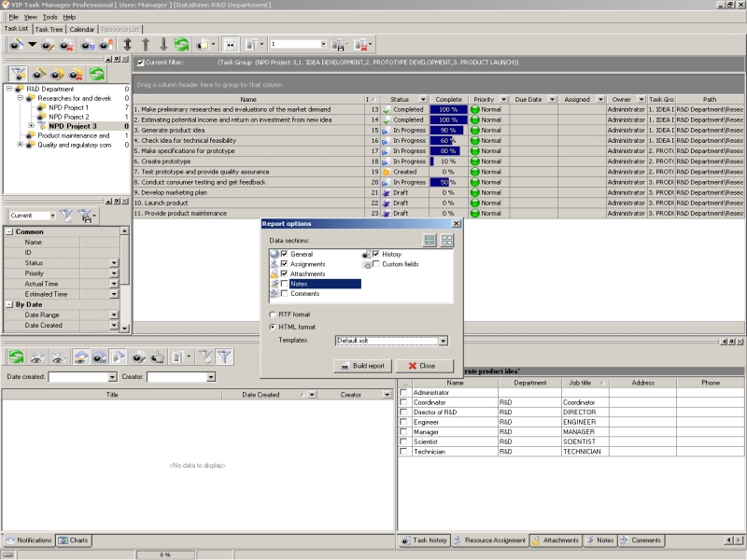Uncheck the Attachments data section
747x560 pixels.
click(285, 273)
